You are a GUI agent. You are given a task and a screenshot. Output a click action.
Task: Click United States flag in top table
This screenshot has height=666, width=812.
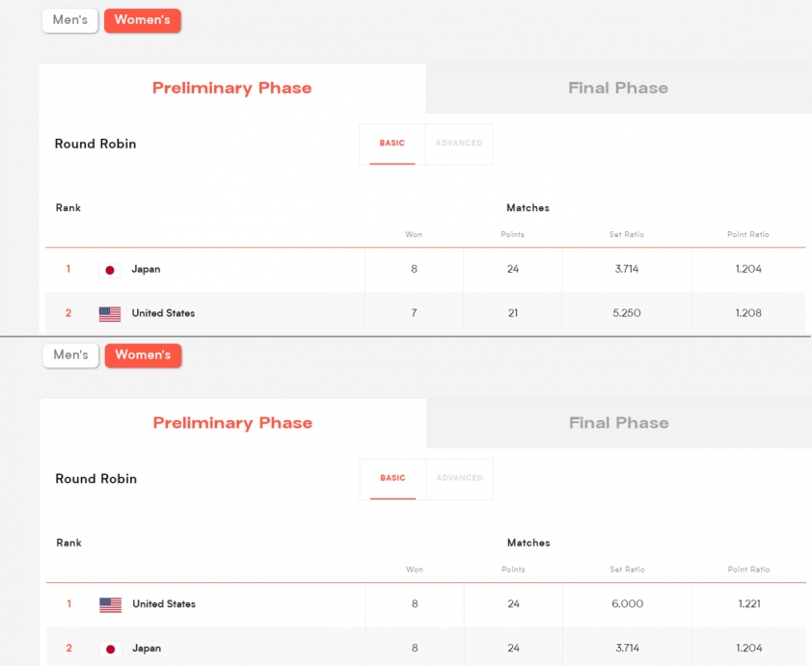pyautogui.click(x=110, y=314)
